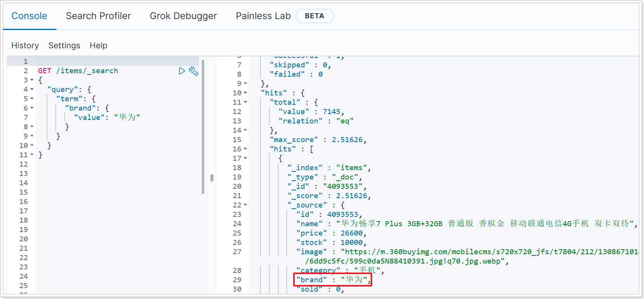Click the "max_score" : 2.51626 line
Screen dimensions: 644x299
tap(318, 140)
